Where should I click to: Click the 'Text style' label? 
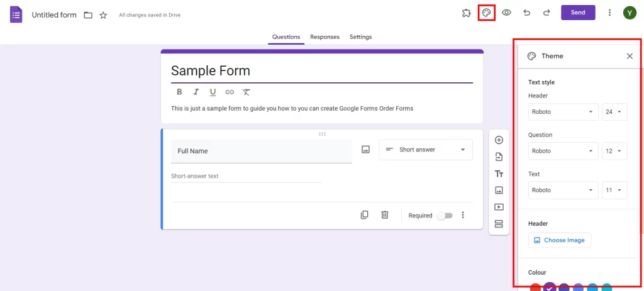tap(541, 82)
